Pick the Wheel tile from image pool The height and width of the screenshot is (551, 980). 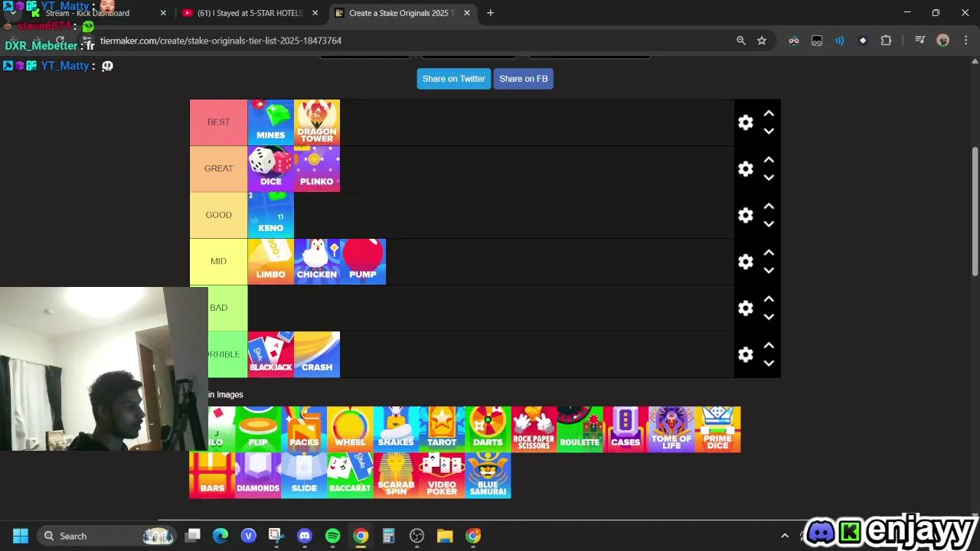pos(350,429)
